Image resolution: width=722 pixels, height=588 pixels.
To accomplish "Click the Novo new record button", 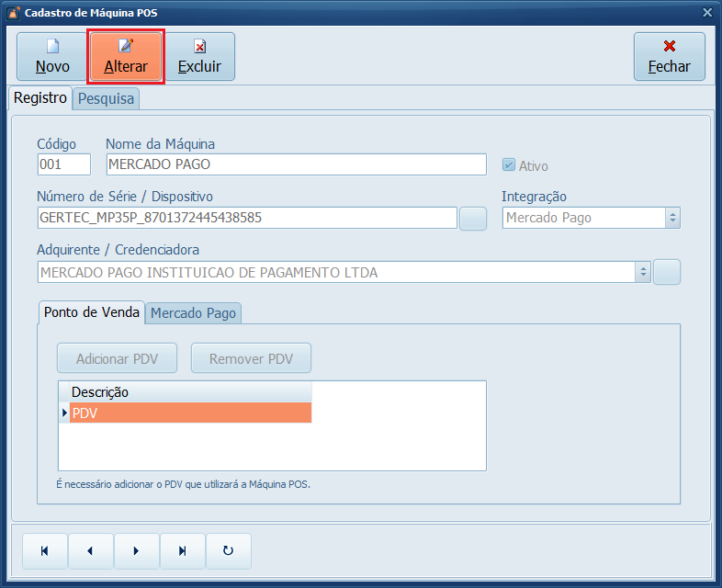I will pos(52,57).
